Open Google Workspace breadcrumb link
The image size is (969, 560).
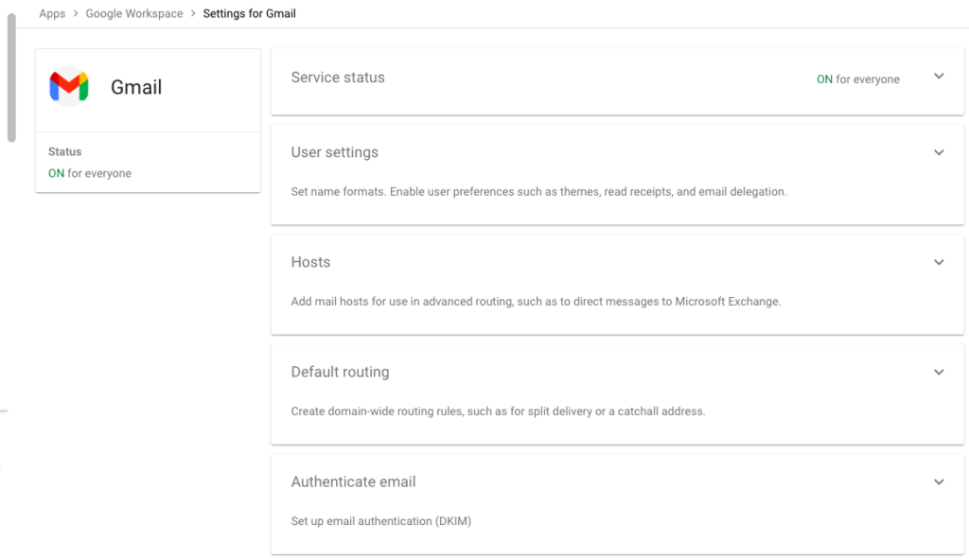click(134, 14)
